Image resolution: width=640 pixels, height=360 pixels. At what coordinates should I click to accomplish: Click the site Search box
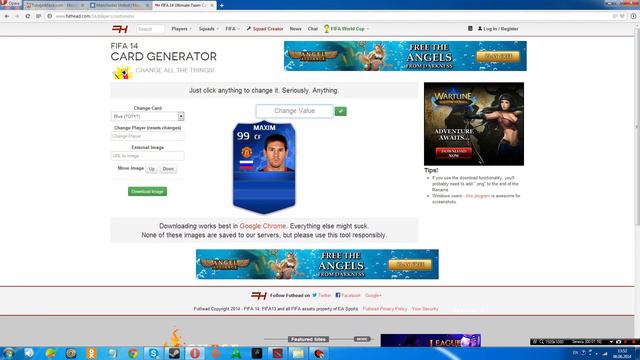click(151, 29)
